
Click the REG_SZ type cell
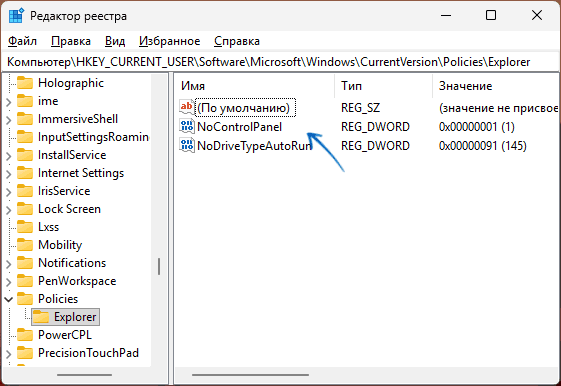point(360,108)
